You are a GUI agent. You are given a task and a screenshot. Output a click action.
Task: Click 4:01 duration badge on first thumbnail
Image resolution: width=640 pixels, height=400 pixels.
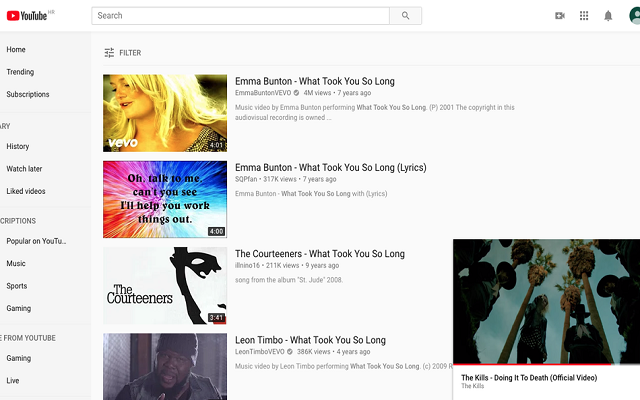(x=216, y=145)
